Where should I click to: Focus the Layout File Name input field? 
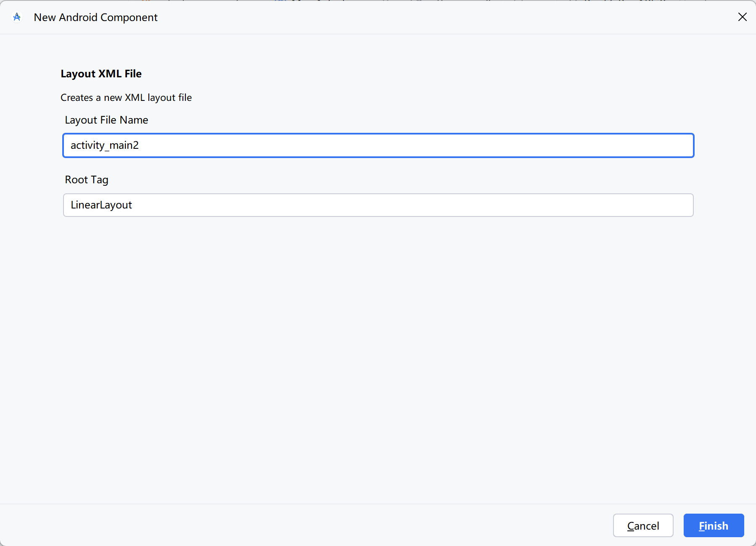click(378, 145)
